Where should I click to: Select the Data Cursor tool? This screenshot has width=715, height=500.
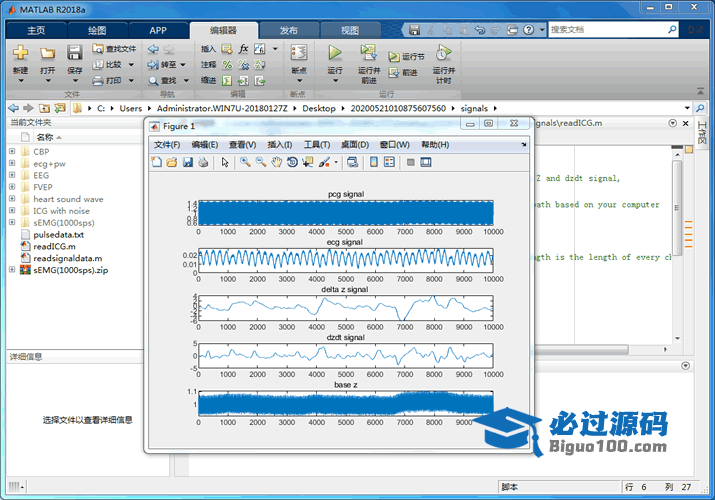[x=308, y=162]
